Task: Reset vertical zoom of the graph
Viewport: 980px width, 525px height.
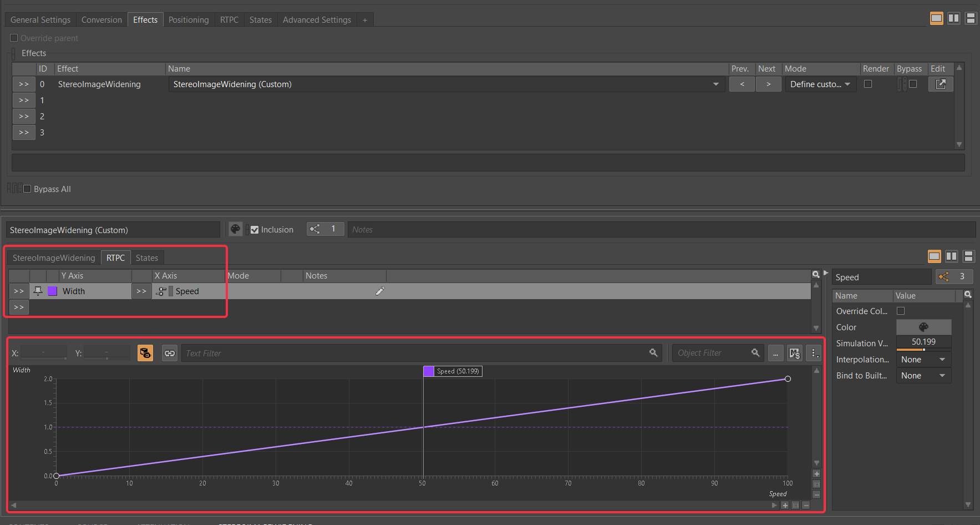Action: pos(816,484)
